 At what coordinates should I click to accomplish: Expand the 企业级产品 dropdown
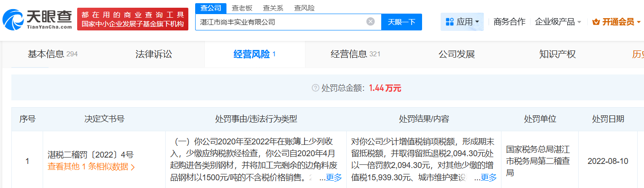558,22
